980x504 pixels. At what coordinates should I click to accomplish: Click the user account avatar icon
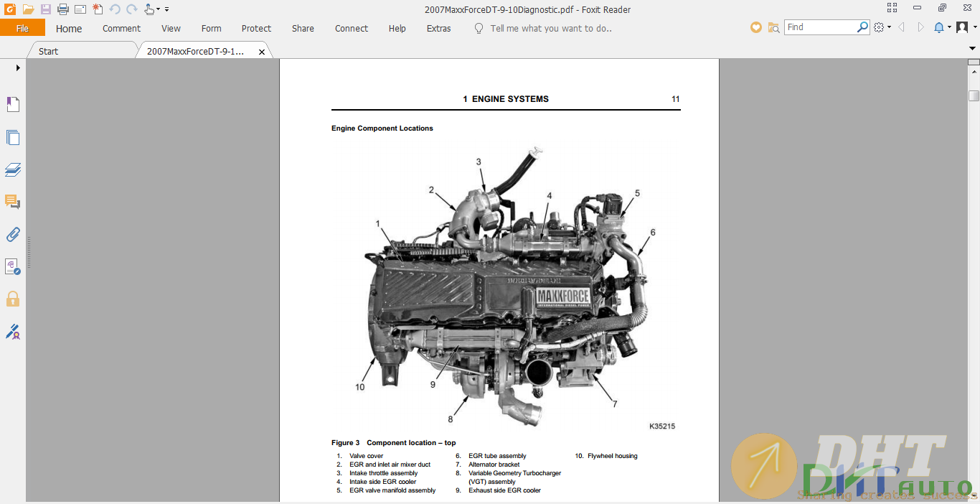point(962,27)
